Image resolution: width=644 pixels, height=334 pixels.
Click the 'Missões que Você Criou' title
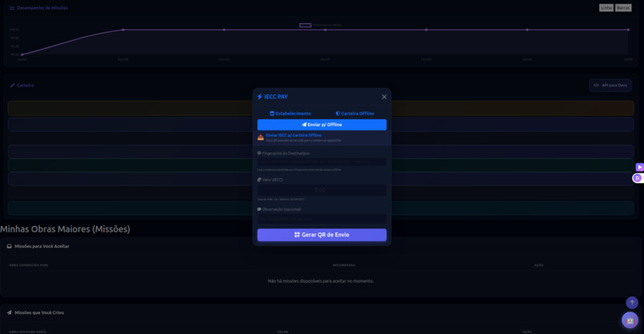tap(39, 312)
